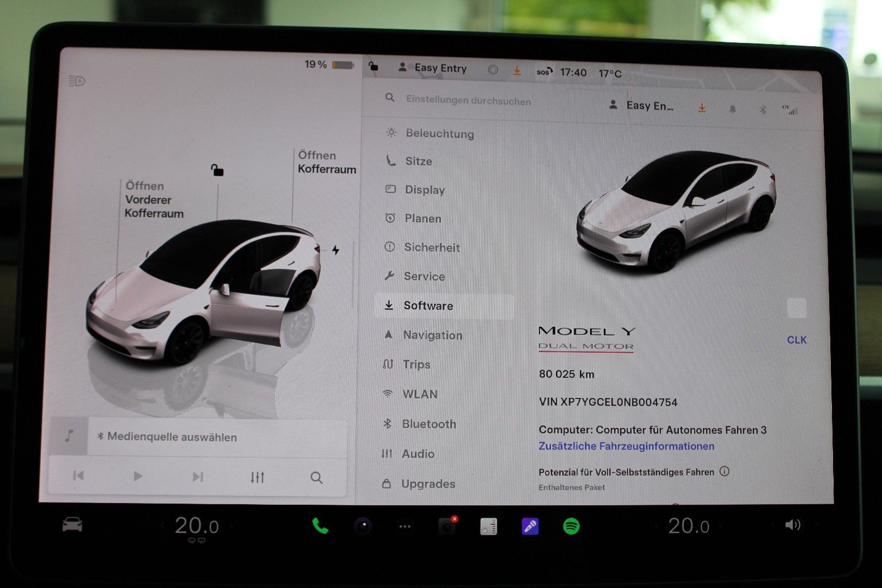Tap the 17:40 clock in status bar
The image size is (882, 588).
click(573, 72)
